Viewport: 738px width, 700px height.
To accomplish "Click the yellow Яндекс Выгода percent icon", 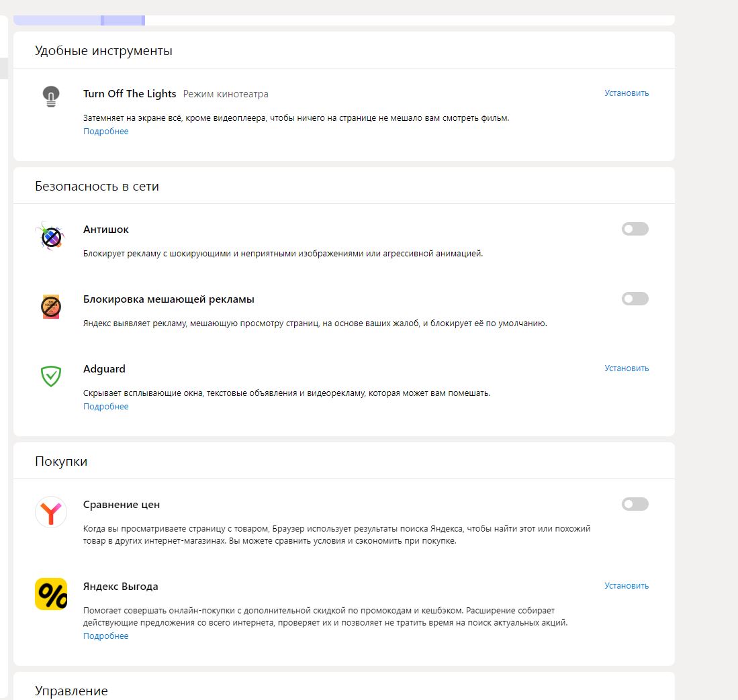I will point(51,594).
